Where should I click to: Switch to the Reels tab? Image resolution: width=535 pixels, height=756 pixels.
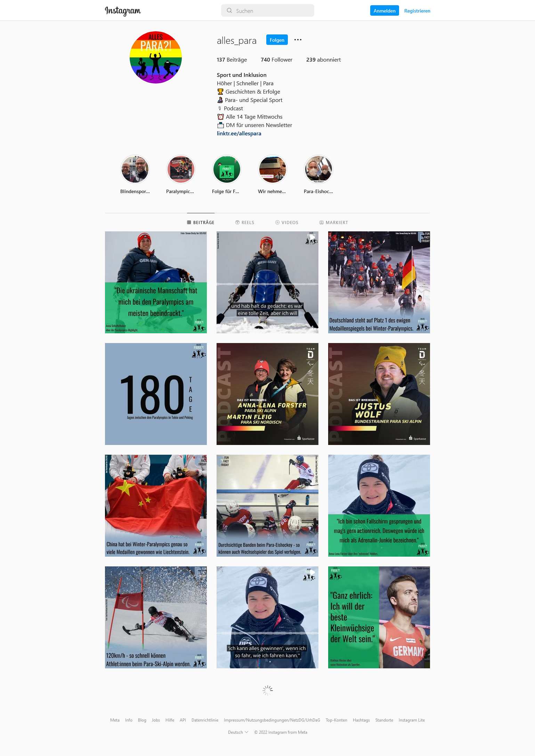[245, 222]
